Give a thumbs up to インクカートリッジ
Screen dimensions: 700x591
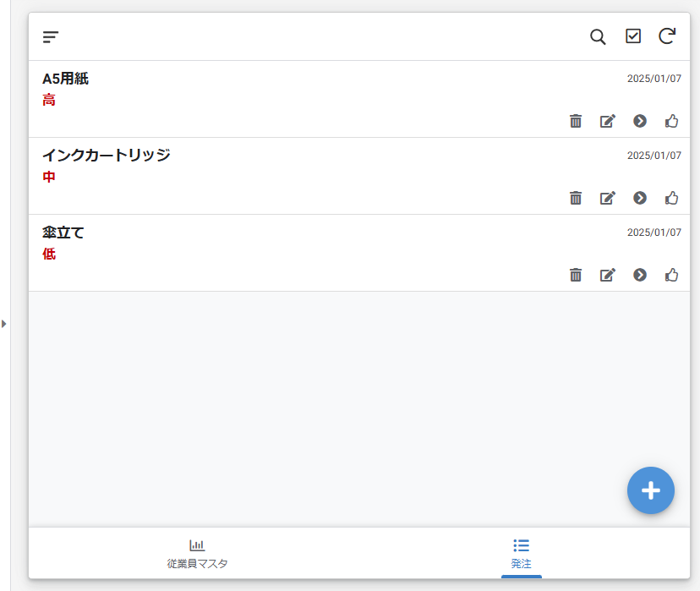click(671, 198)
